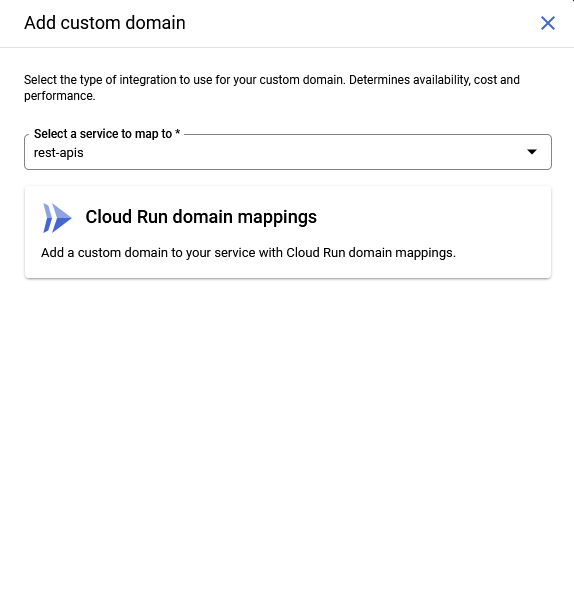Click the Cloud Run chevron logo icon

57,218
